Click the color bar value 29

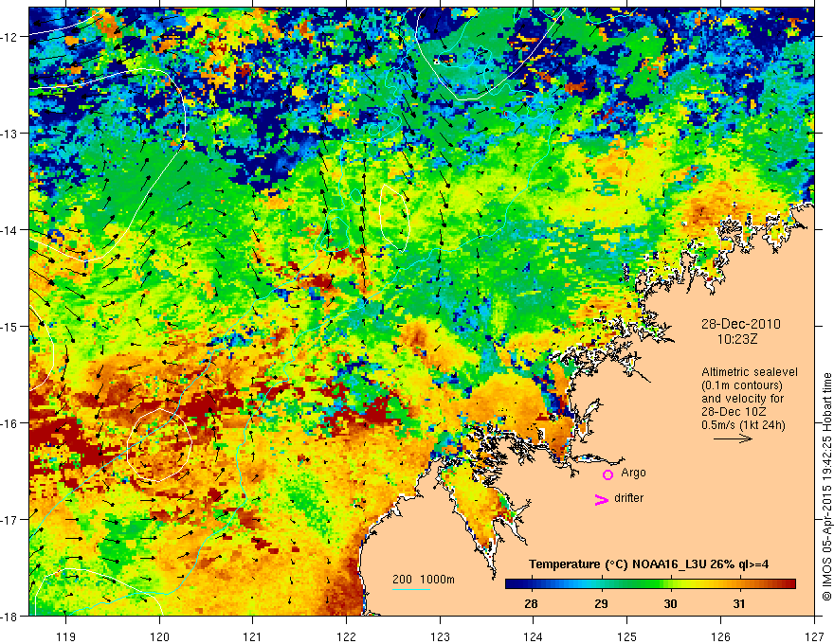pyautogui.click(x=601, y=603)
